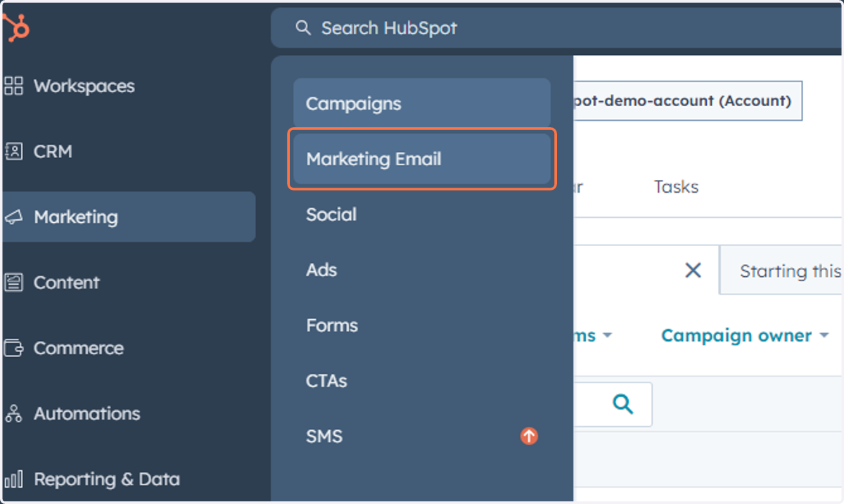Switch to the Tasks tab
Viewport: 844px width, 504px height.
click(676, 187)
